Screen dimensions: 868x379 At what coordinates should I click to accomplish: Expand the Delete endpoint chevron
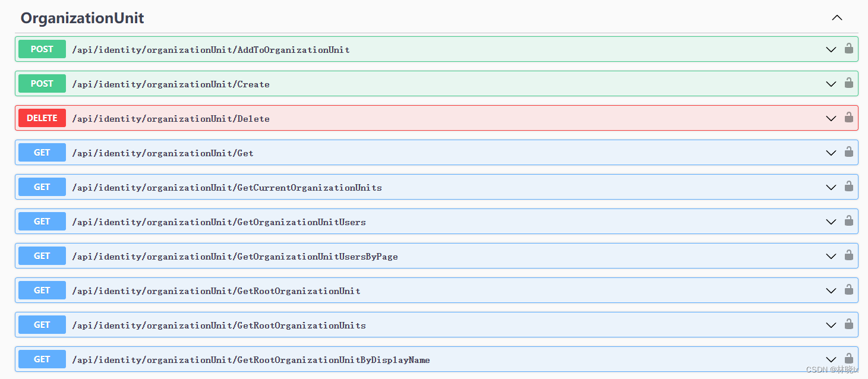831,118
